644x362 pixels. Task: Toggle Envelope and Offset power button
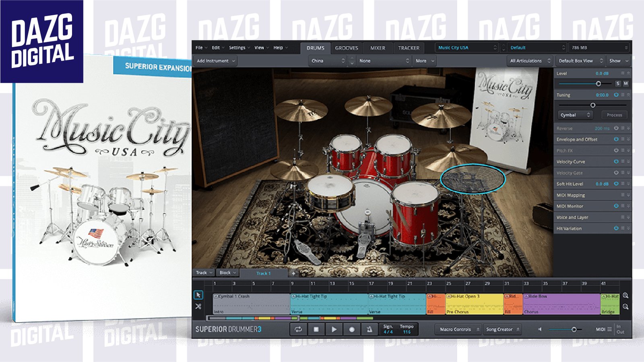(x=616, y=139)
